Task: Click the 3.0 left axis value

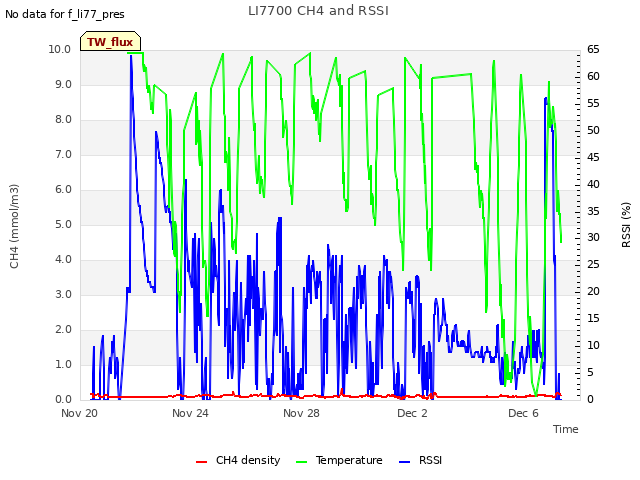Action: (x=63, y=294)
